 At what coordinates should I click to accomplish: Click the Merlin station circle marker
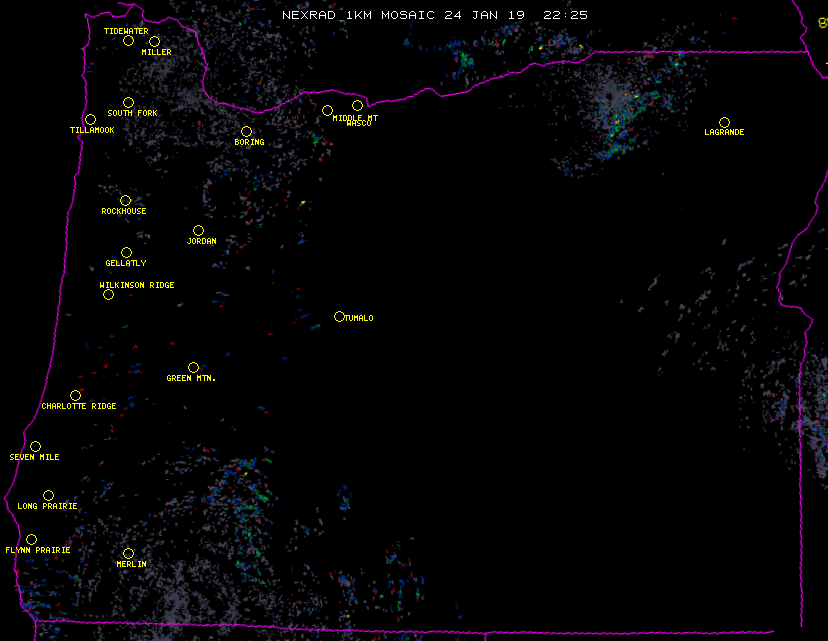(128, 554)
